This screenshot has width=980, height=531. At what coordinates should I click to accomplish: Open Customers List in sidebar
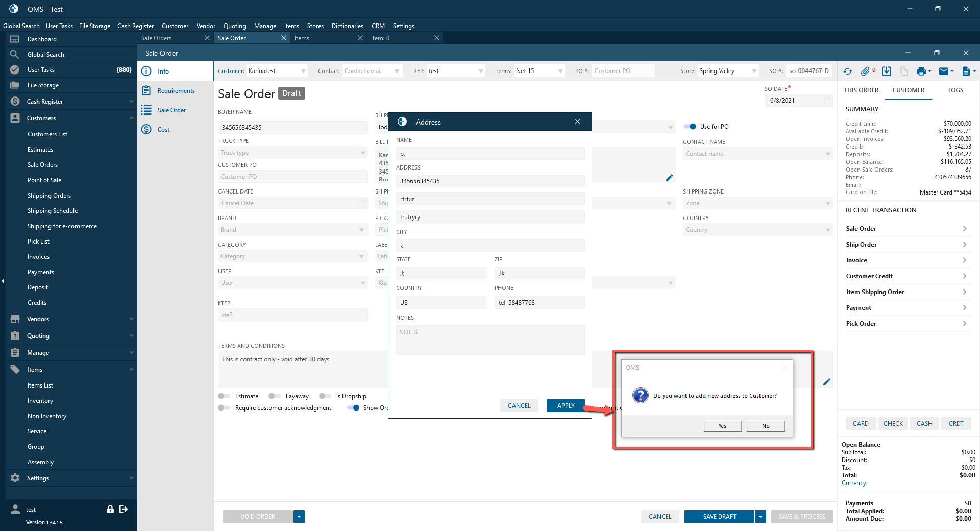[47, 134]
